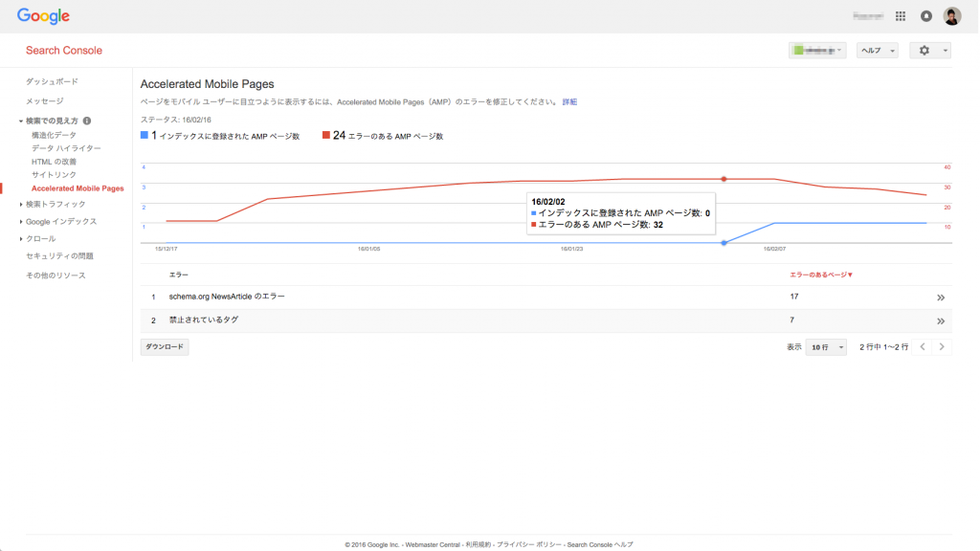Open the 10行 rows-per-page dropdown
This screenshot has width=980, height=551.
click(826, 347)
